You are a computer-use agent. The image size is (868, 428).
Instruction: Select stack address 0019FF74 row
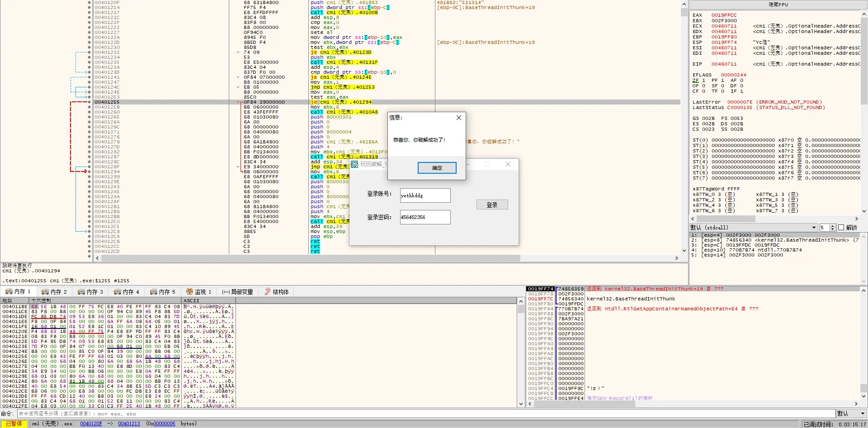pos(693,289)
